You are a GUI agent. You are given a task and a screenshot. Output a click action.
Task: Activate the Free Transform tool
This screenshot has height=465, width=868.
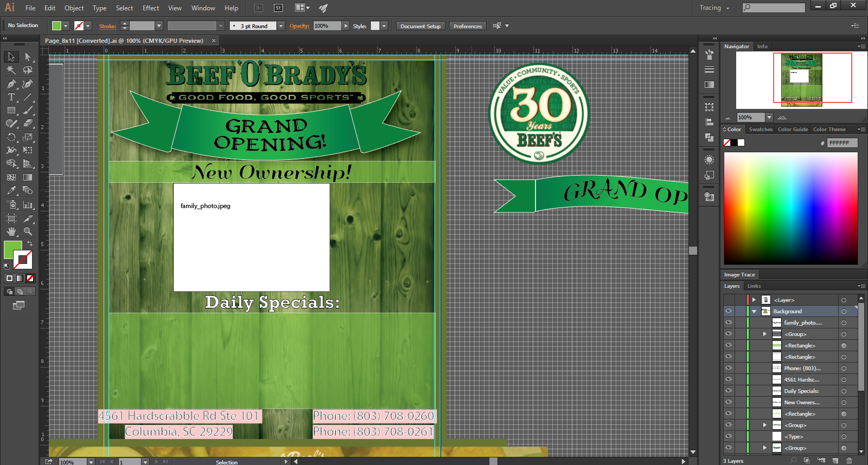point(28,150)
